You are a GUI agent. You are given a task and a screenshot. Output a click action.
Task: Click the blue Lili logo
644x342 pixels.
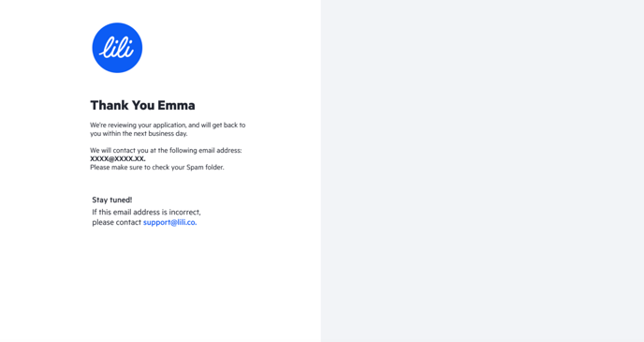pos(117,48)
